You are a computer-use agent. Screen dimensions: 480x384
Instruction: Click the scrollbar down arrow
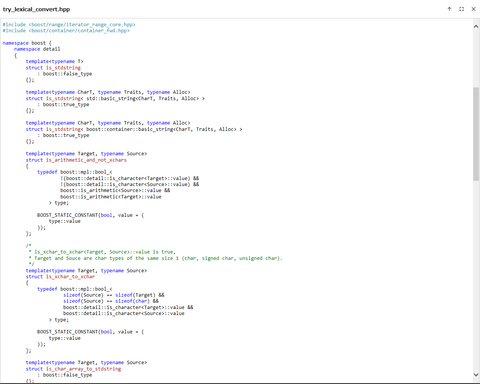click(476, 375)
